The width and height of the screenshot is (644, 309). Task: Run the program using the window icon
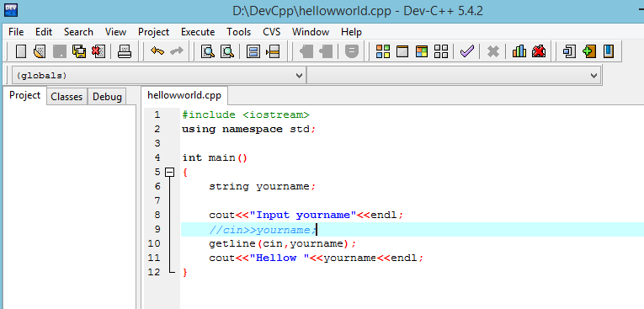tap(402, 51)
